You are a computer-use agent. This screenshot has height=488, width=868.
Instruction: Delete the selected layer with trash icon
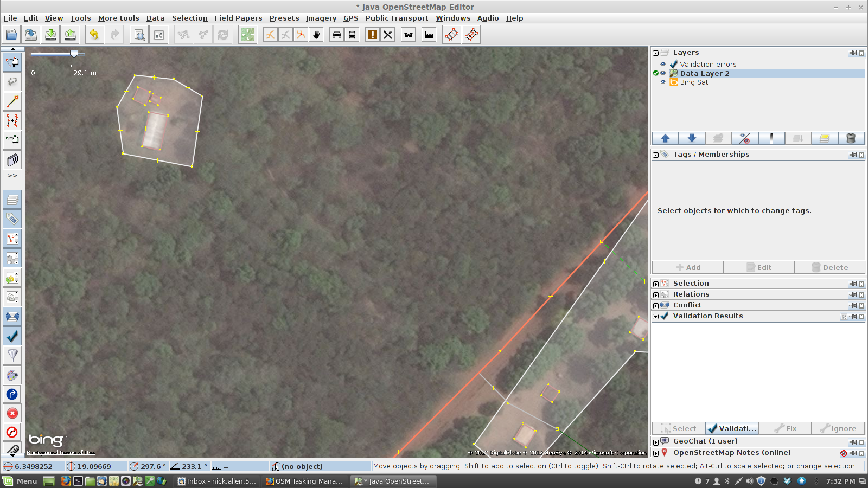click(x=851, y=138)
